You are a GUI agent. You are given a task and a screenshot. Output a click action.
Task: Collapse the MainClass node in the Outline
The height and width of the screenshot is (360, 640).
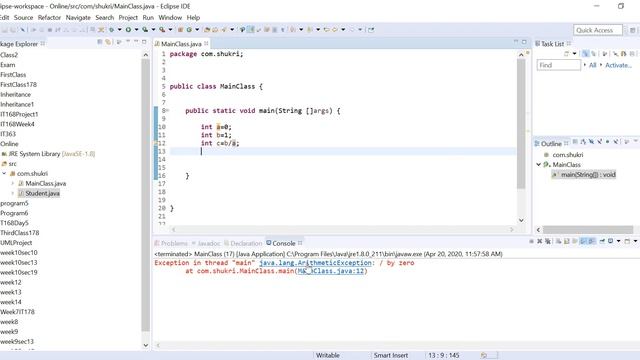coord(538,164)
